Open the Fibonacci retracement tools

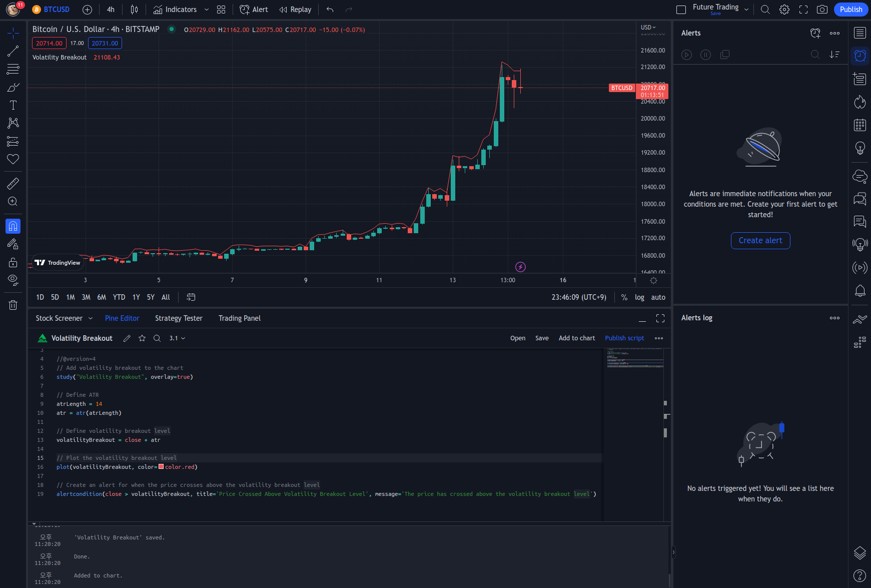pyautogui.click(x=13, y=69)
